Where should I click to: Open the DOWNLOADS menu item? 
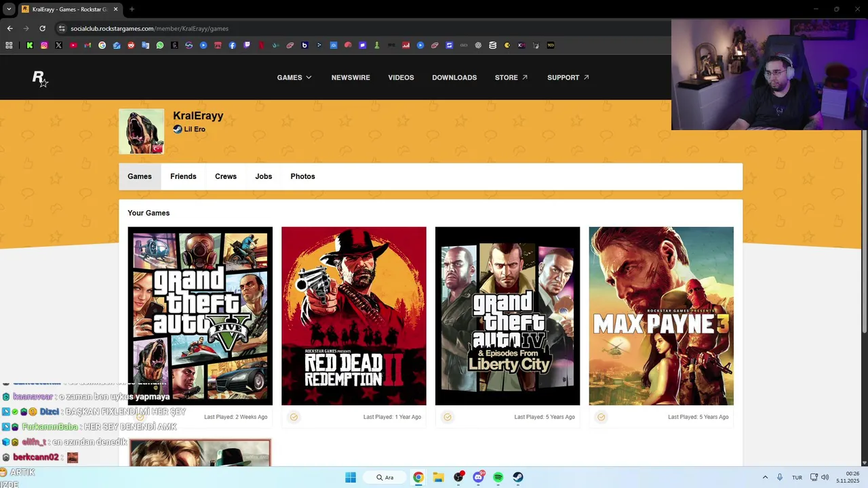[x=454, y=77]
